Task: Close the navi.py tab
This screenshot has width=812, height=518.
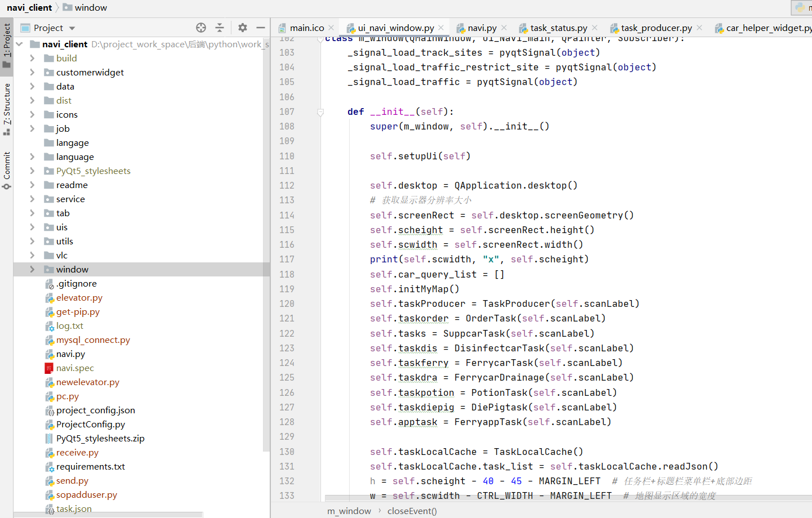Action: [504, 28]
